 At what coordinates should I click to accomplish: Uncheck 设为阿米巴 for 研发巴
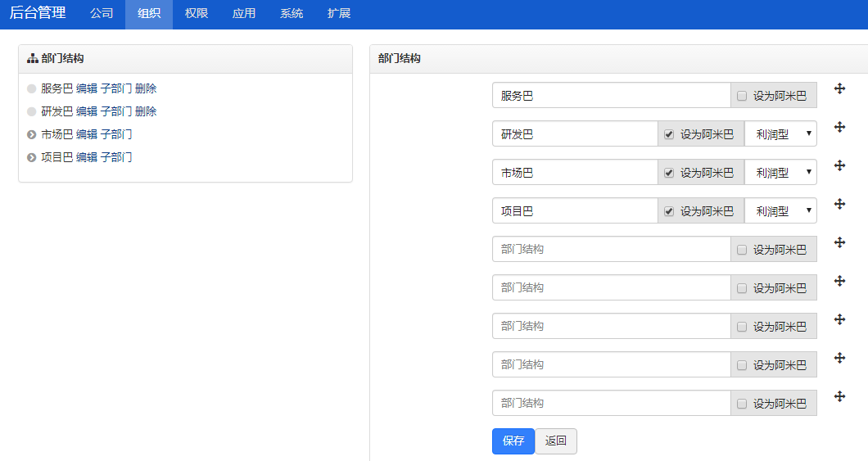click(669, 134)
